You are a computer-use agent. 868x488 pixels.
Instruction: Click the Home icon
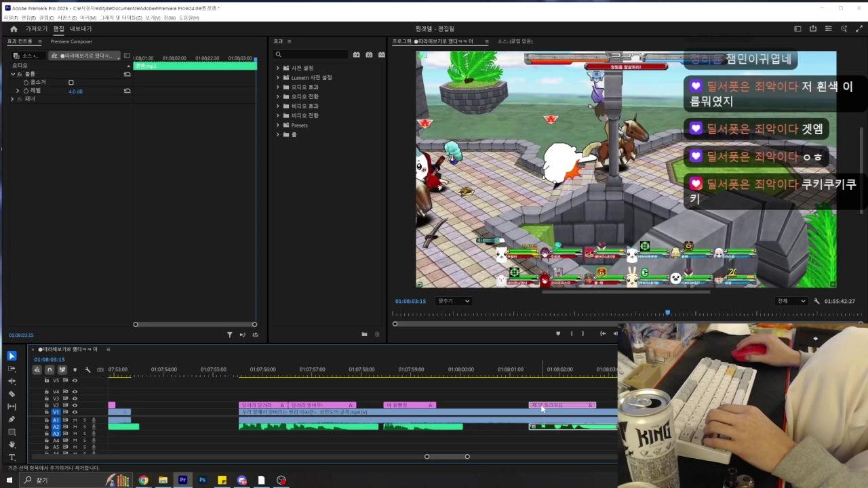14,29
